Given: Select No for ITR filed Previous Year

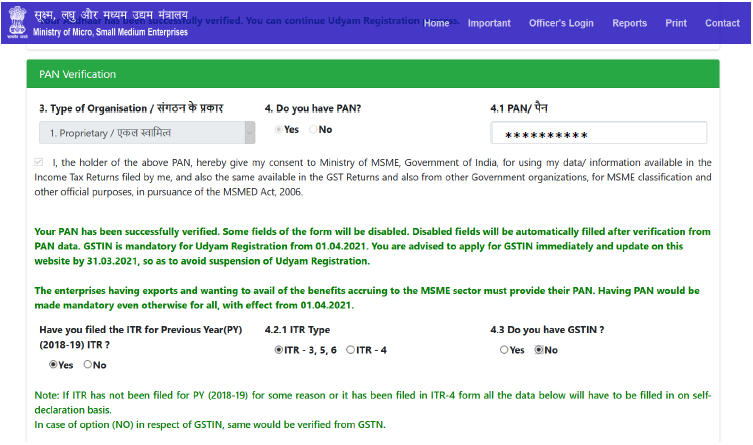Looking at the screenshot, I should coord(88,365).
